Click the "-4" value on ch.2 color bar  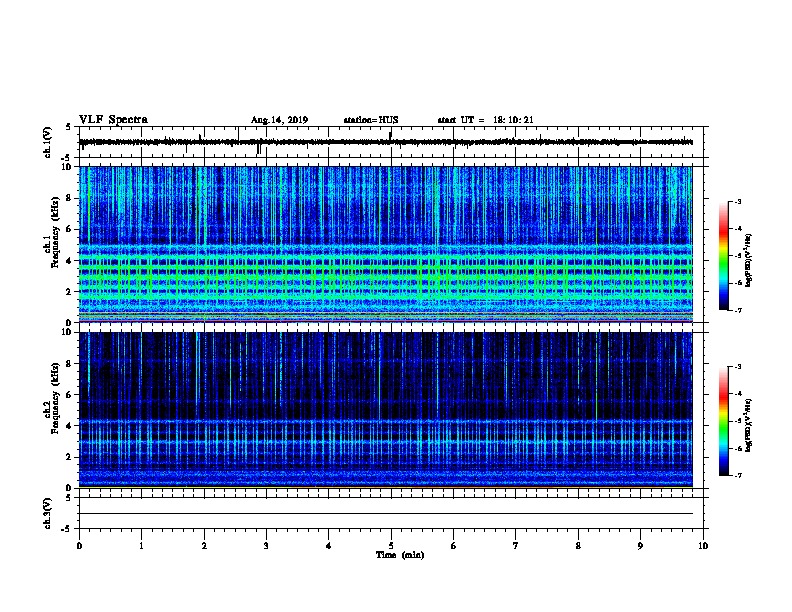pos(737,394)
